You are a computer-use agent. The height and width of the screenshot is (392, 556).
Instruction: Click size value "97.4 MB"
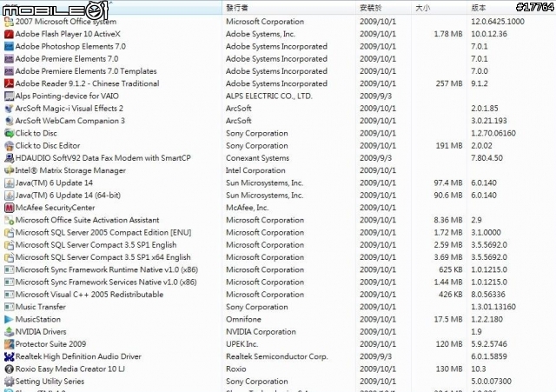(448, 183)
